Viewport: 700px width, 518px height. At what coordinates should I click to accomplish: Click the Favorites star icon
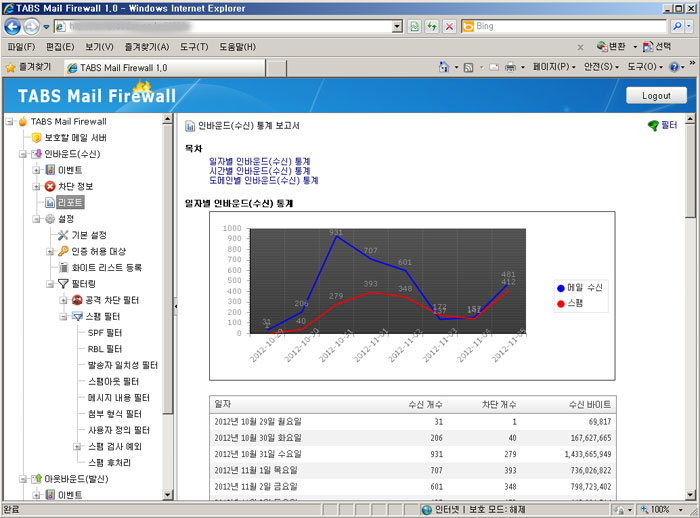pyautogui.click(x=10, y=67)
